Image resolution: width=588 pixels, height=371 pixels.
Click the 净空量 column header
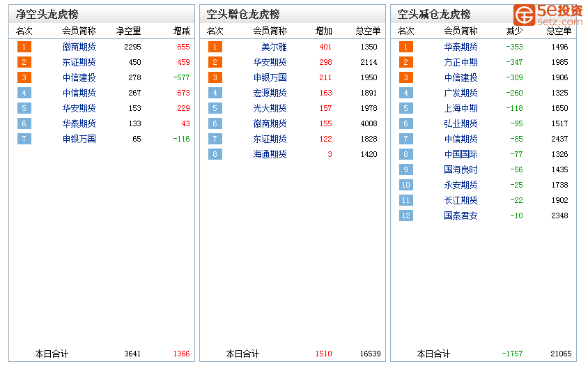128,31
